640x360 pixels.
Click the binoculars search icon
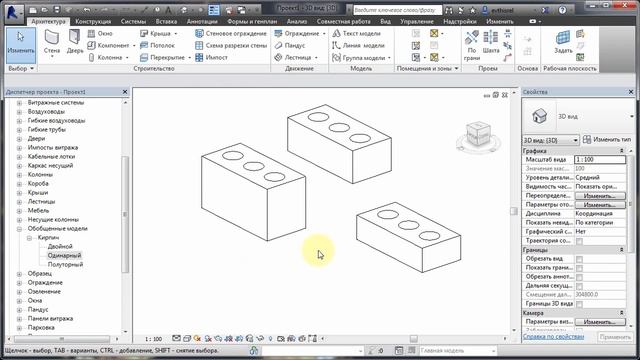(449, 10)
